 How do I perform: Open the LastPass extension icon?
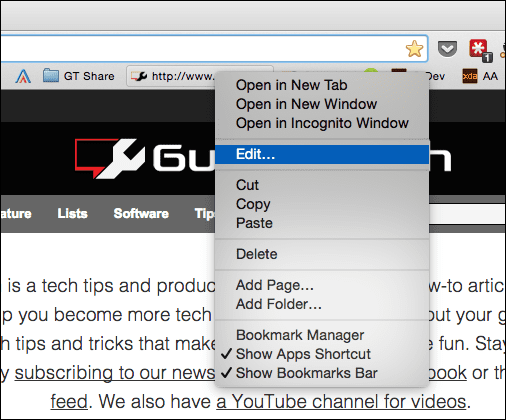480,50
